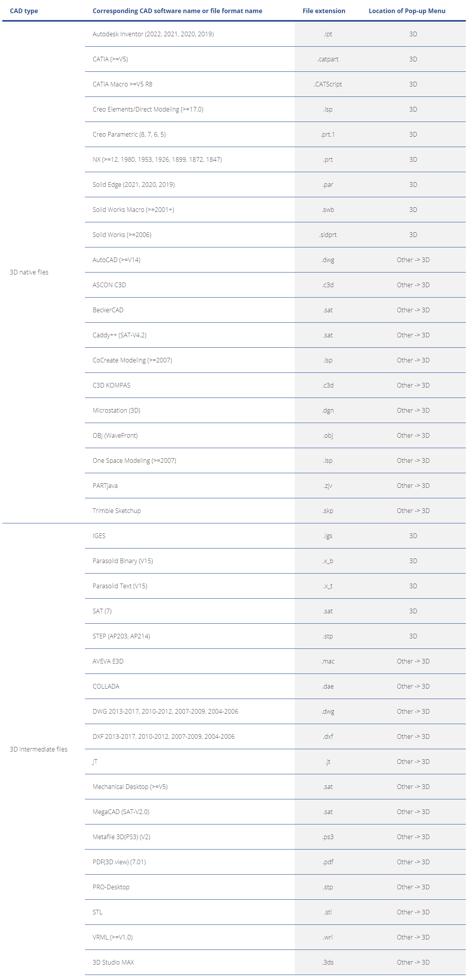The height and width of the screenshot is (980, 472).
Task: Click the ".ps3" extension cell
Action: point(328,837)
